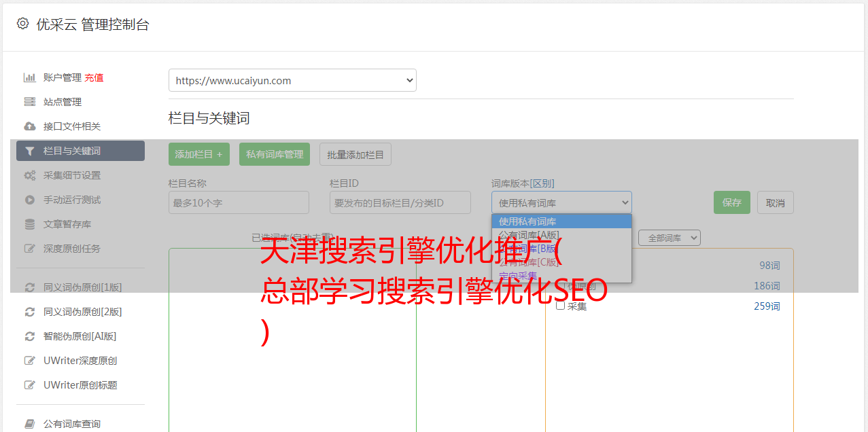This screenshot has width=868, height=432.
Task: Click the edit icon for 深度原创任务
Action: point(30,249)
